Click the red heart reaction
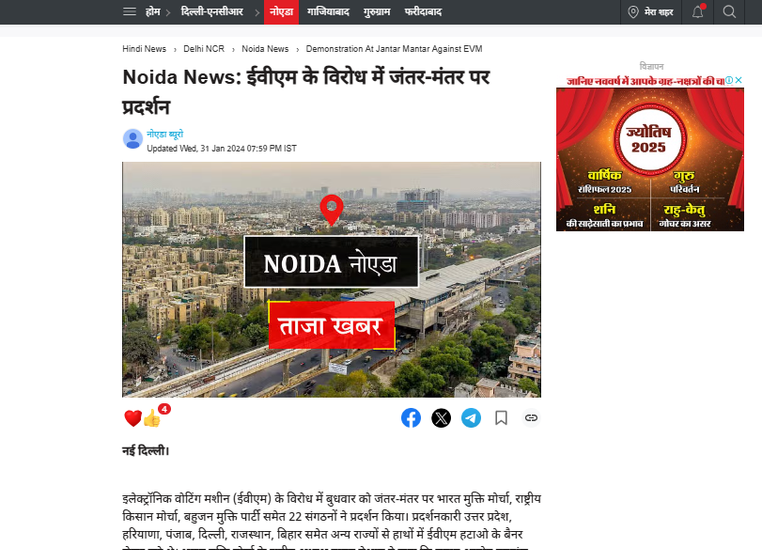 pyautogui.click(x=133, y=418)
